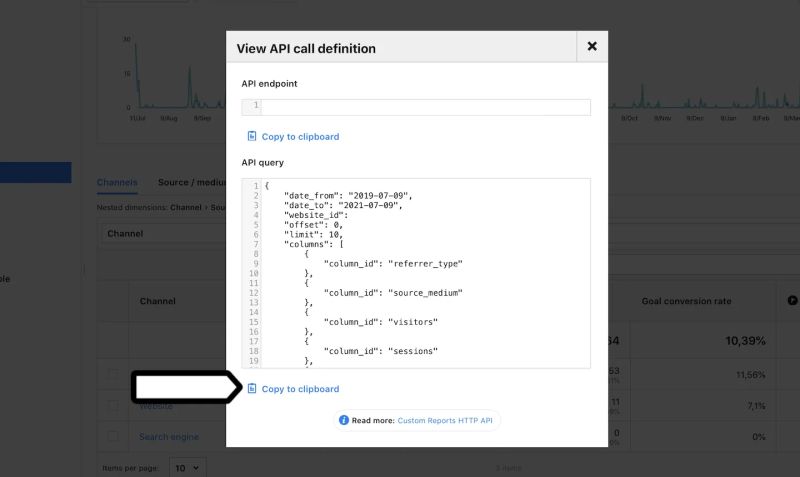Click the "offset": 0 line
This screenshot has width=800, height=477.
[313, 225]
